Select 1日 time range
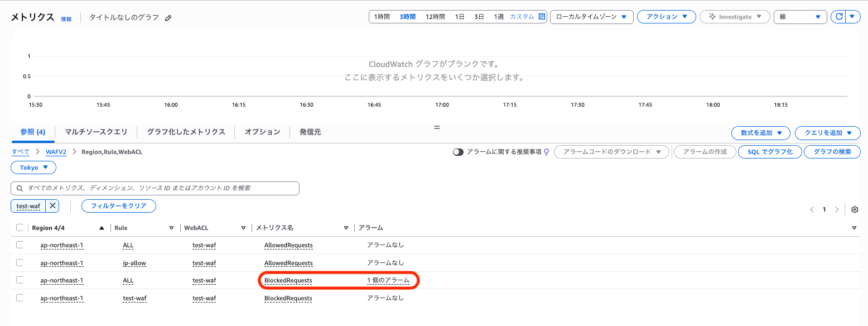This screenshot has width=868, height=326. coord(460,17)
